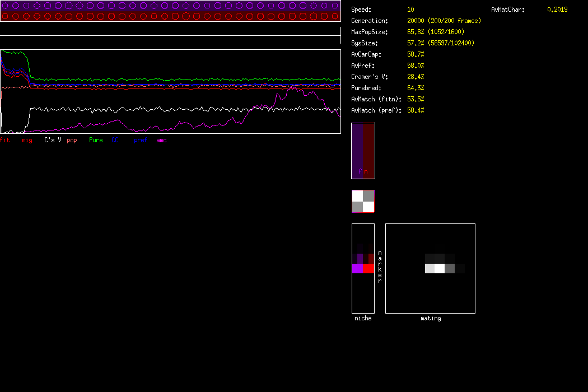Click the 'pop' legend entry
The height and width of the screenshot is (392, 588).
(72, 140)
